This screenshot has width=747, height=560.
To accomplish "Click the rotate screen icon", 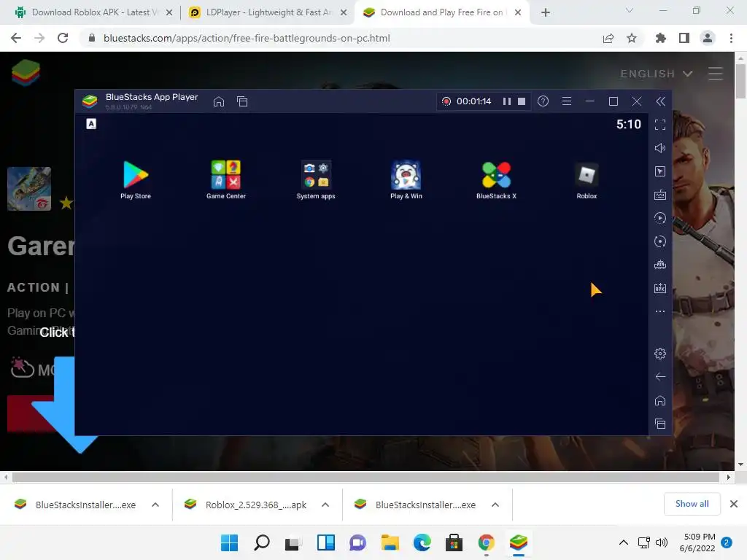I will [659, 241].
